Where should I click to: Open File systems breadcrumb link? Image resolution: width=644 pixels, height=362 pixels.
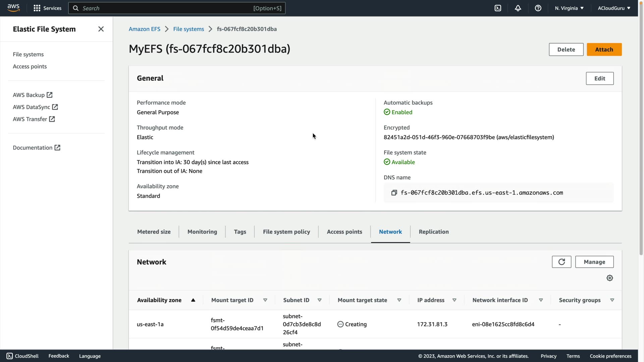pyautogui.click(x=189, y=29)
